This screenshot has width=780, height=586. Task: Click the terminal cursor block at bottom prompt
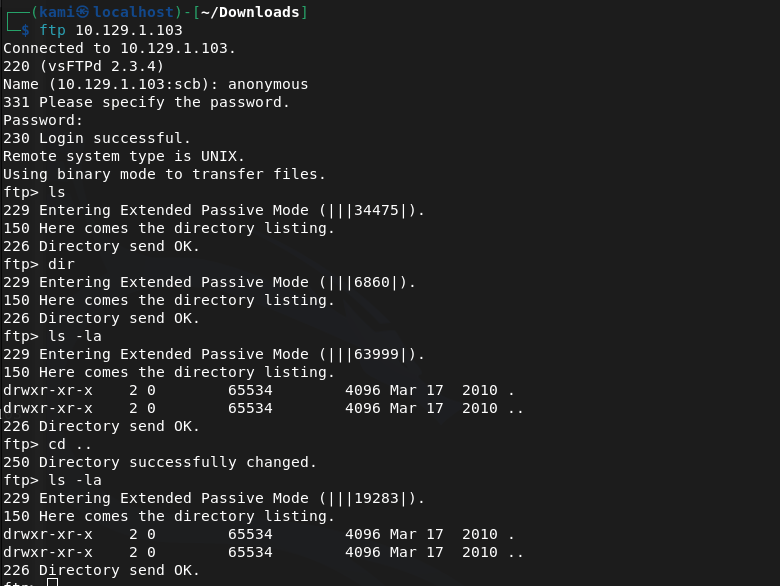(x=52, y=582)
